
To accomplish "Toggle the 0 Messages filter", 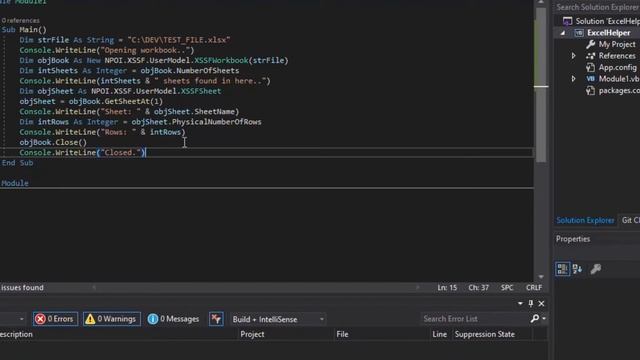I will click(173, 319).
